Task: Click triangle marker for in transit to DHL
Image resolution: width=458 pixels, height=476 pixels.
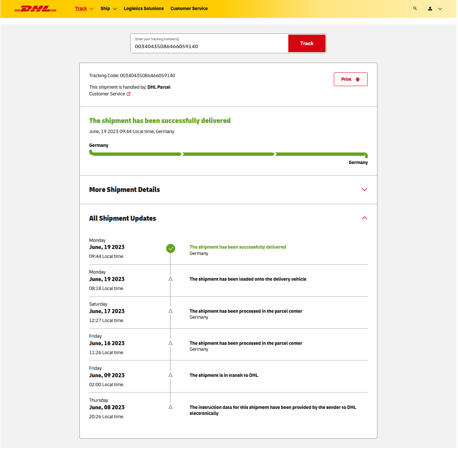Action: point(170,375)
